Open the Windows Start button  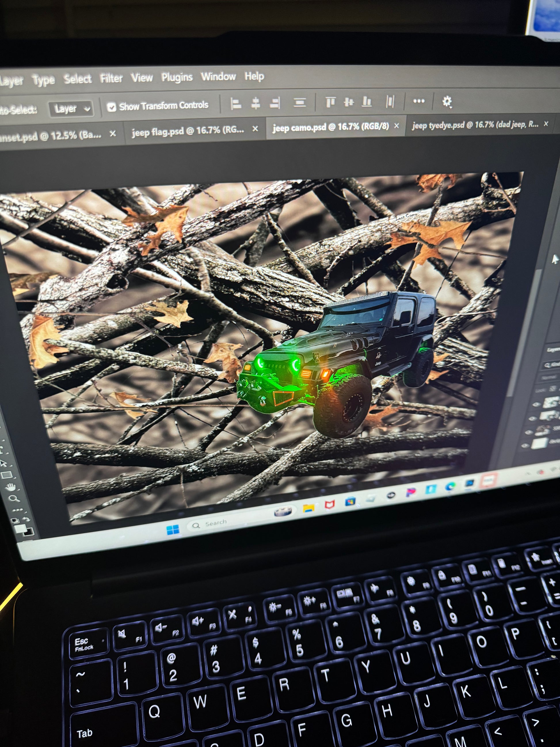pos(173,530)
